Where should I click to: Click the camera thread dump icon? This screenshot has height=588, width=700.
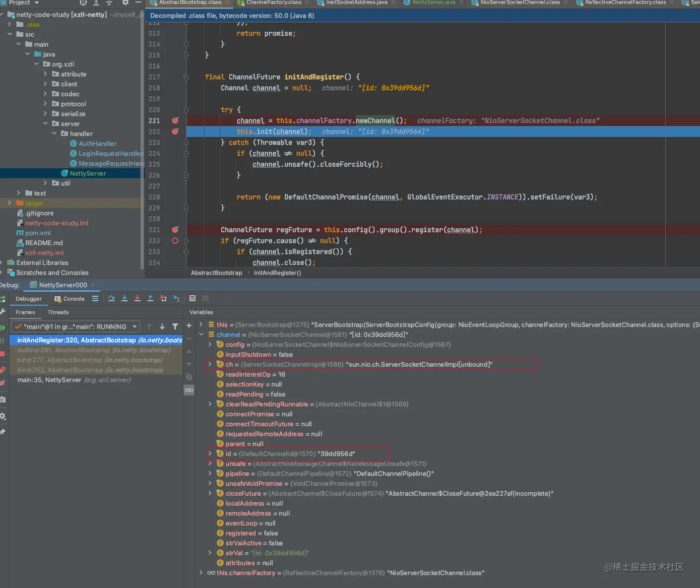pos(2,399)
